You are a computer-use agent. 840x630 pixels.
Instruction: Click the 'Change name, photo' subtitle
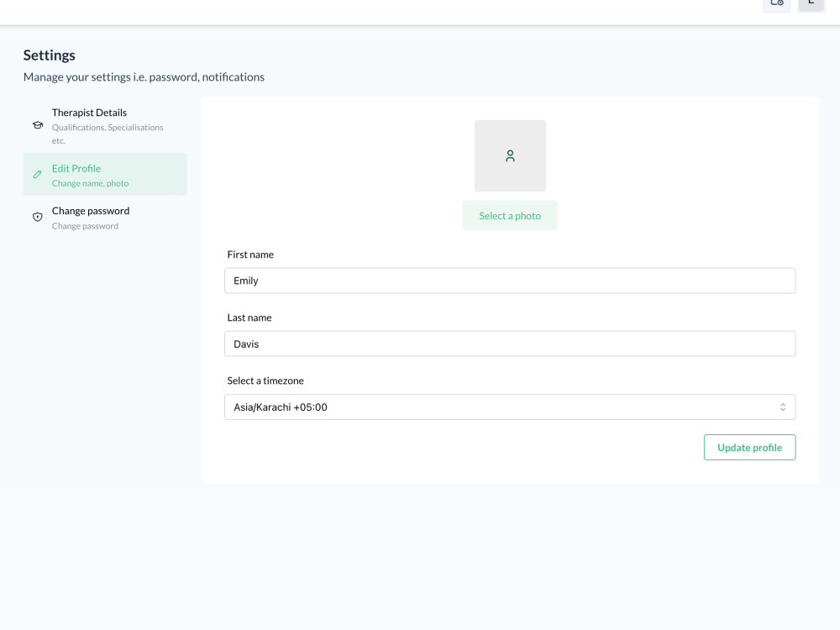91,183
